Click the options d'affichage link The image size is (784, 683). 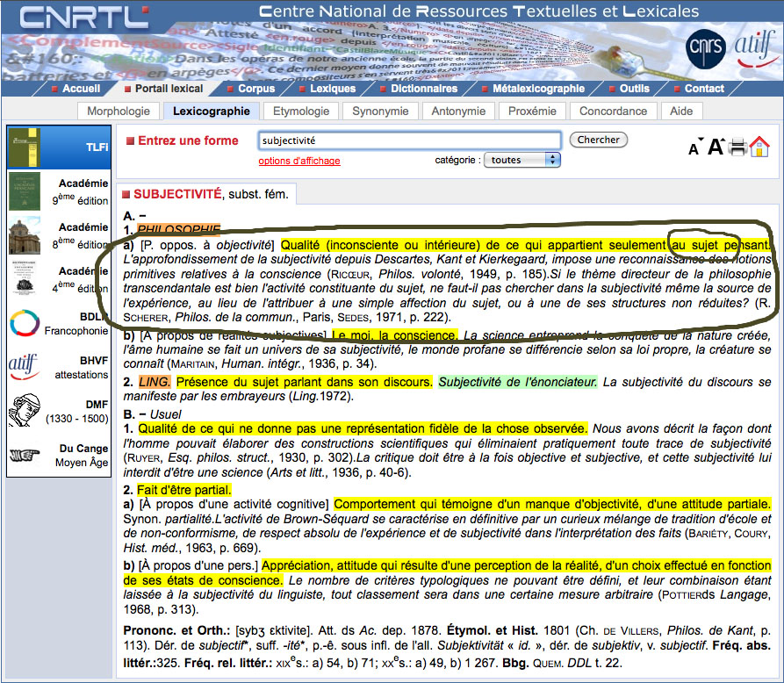(299, 161)
